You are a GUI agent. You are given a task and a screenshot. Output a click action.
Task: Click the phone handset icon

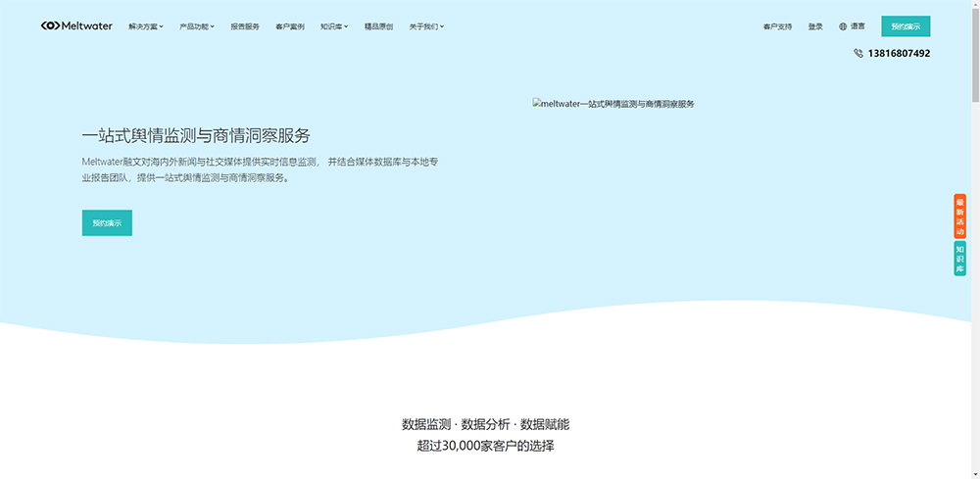click(858, 54)
